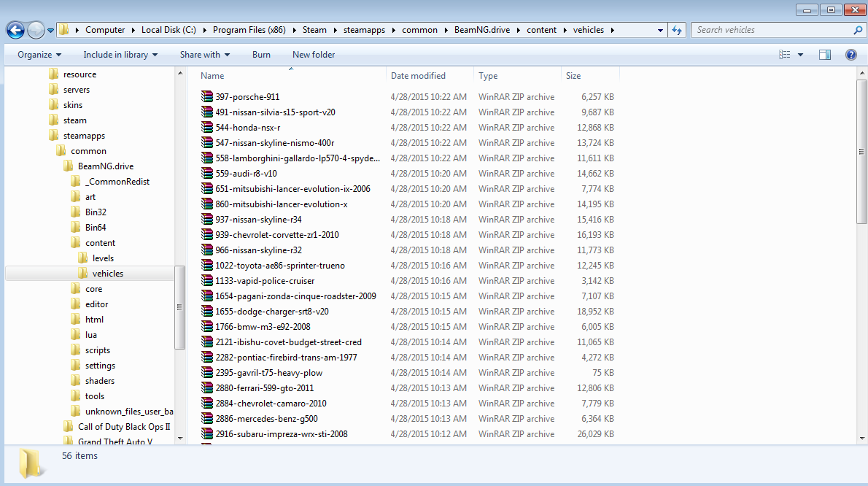Screen dimensions: 868x486
Task: Click the 1766-bmw-m3-e92-2008 archive icon
Action: tap(207, 327)
